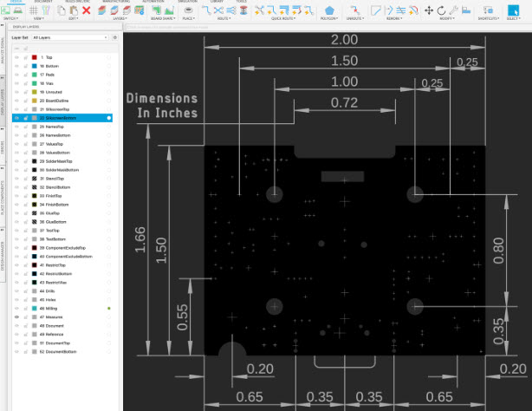This screenshot has width=532, height=411.
Task: Hide layer 1 Top via eye icon
Action: [16, 57]
